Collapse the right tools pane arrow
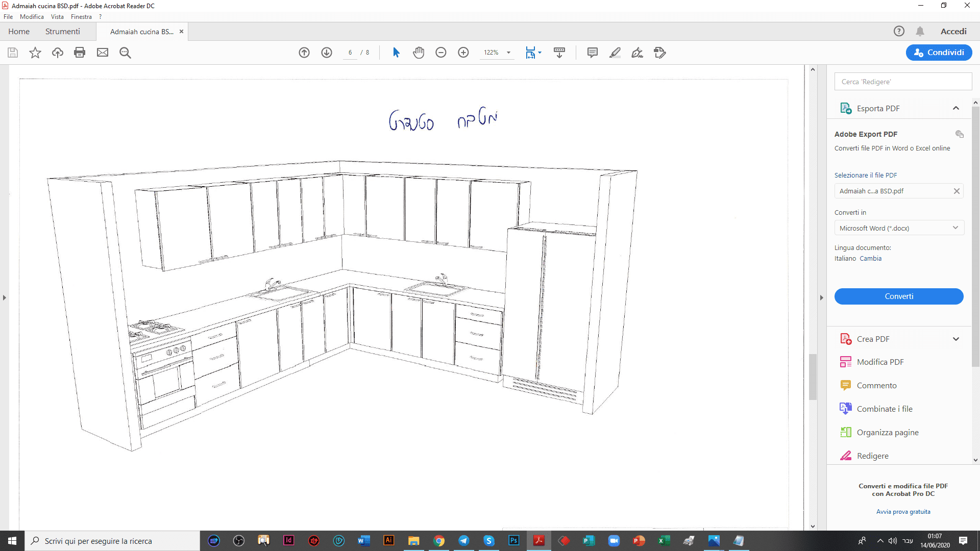Viewport: 980px width, 551px height. [822, 297]
